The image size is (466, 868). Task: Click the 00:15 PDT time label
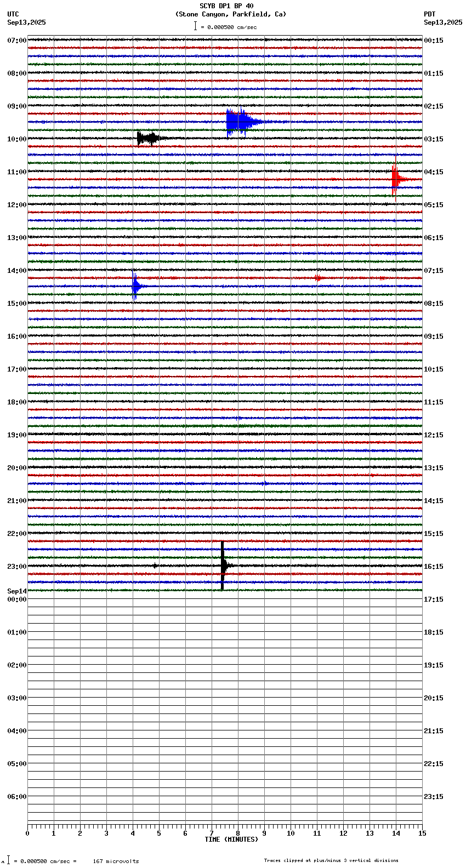(x=434, y=40)
